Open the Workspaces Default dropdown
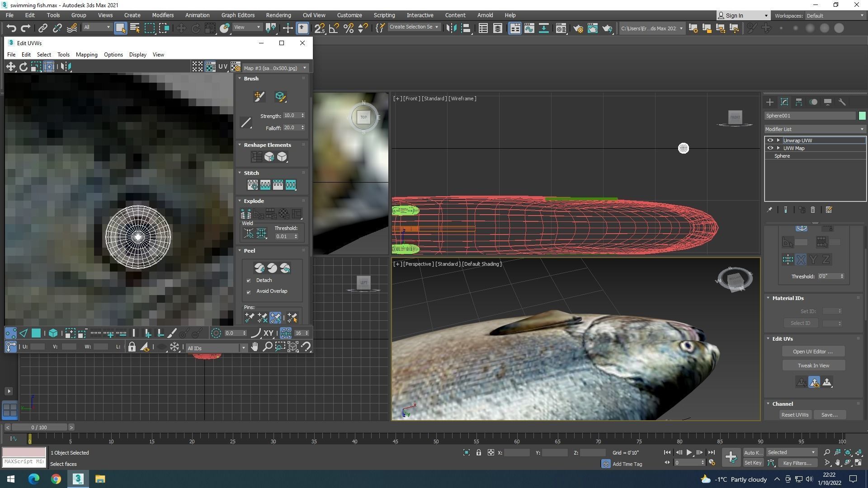868x488 pixels. (835, 15)
